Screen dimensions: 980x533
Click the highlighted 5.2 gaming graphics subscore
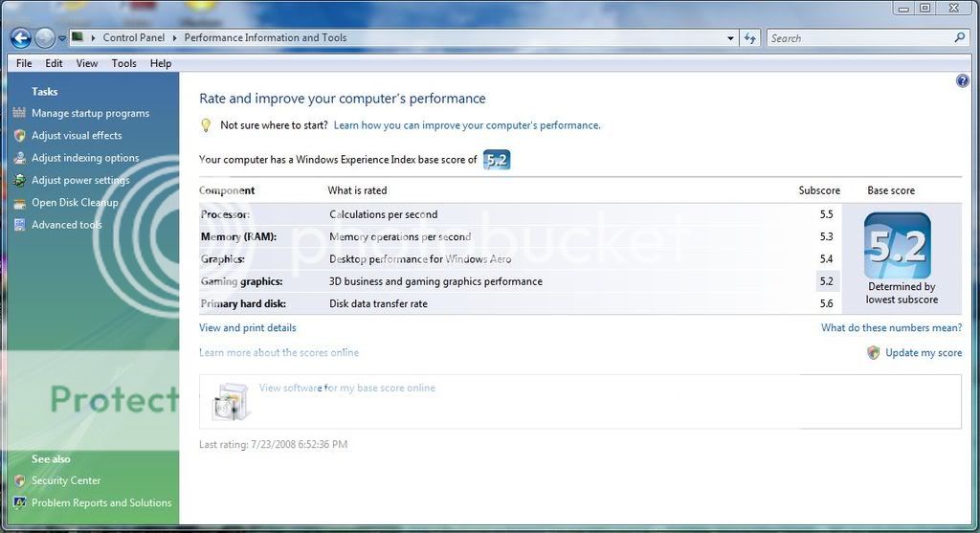(x=826, y=281)
